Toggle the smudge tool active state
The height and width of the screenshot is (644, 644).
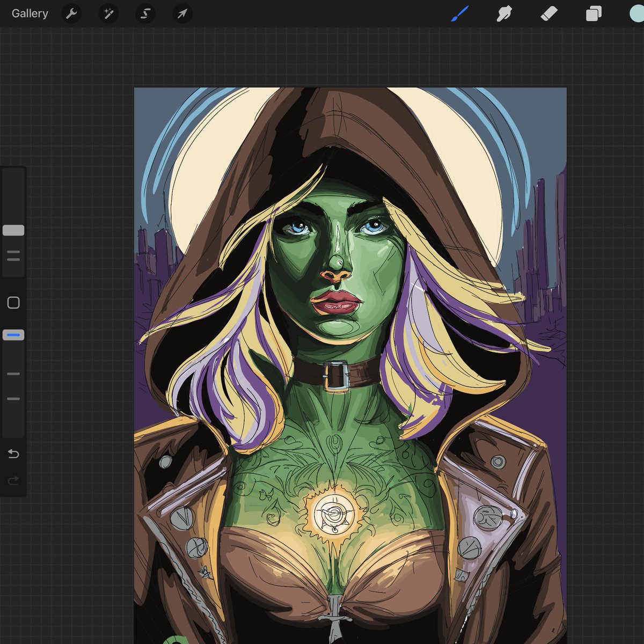coord(504,14)
